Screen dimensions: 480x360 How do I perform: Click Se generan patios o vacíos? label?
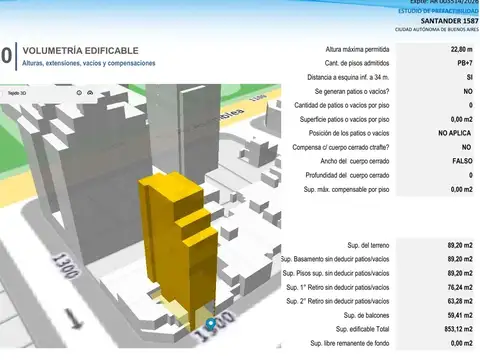pos(352,91)
